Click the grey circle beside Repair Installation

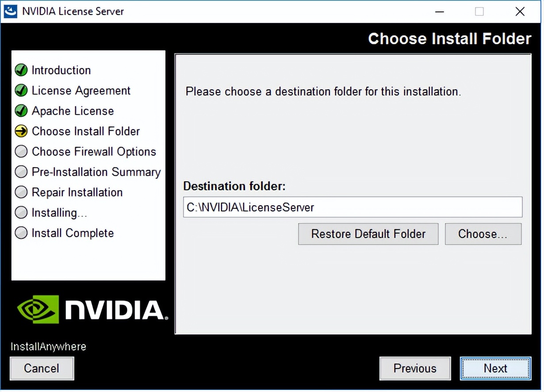coord(21,192)
